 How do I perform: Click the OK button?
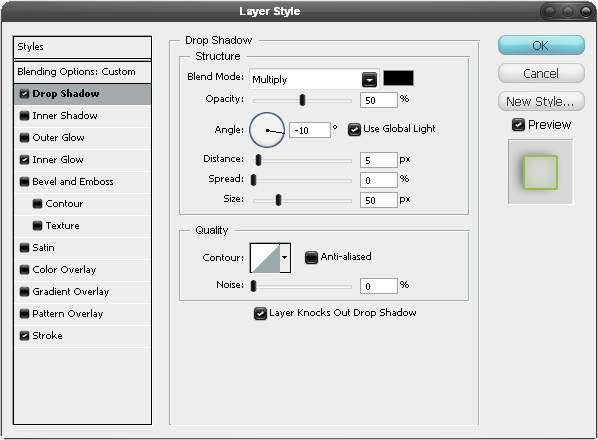541,45
